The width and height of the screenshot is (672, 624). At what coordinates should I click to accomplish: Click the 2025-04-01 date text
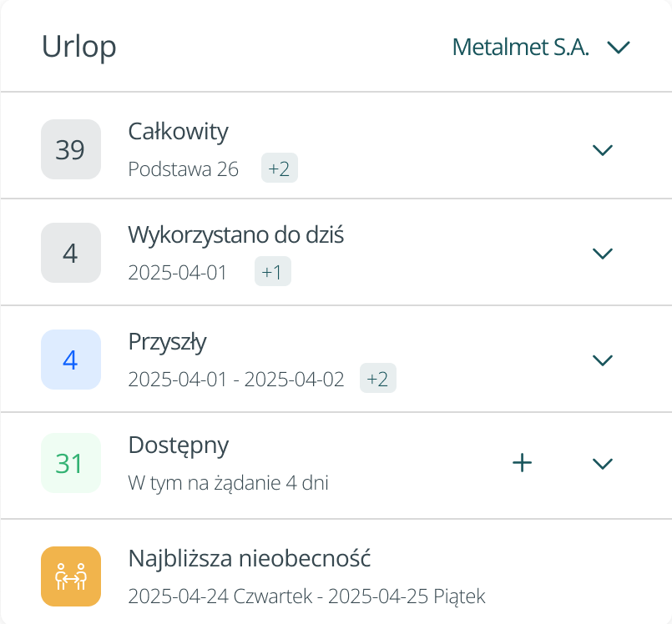tap(177, 271)
